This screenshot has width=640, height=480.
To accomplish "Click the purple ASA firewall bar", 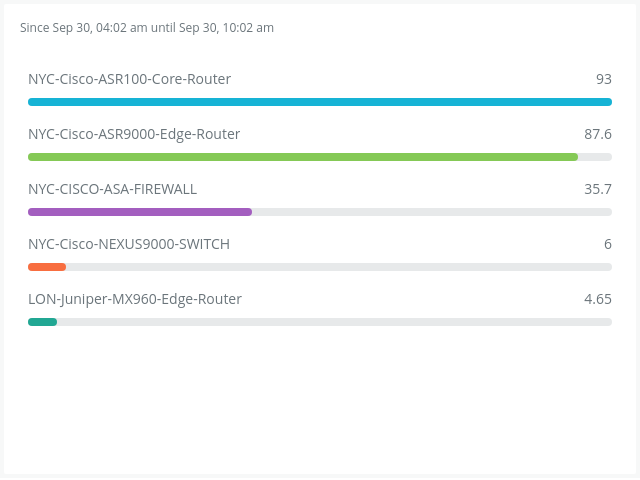I will tap(140, 212).
